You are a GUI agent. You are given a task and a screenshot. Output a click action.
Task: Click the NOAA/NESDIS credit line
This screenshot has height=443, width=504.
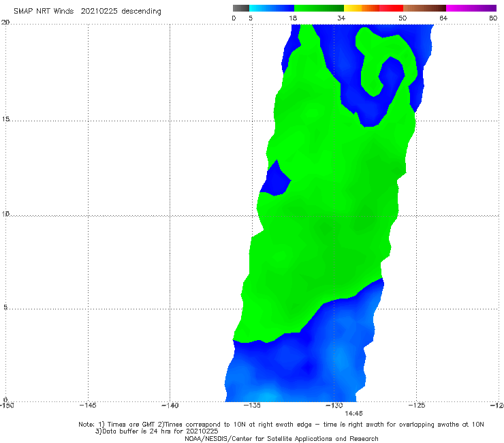281,439
